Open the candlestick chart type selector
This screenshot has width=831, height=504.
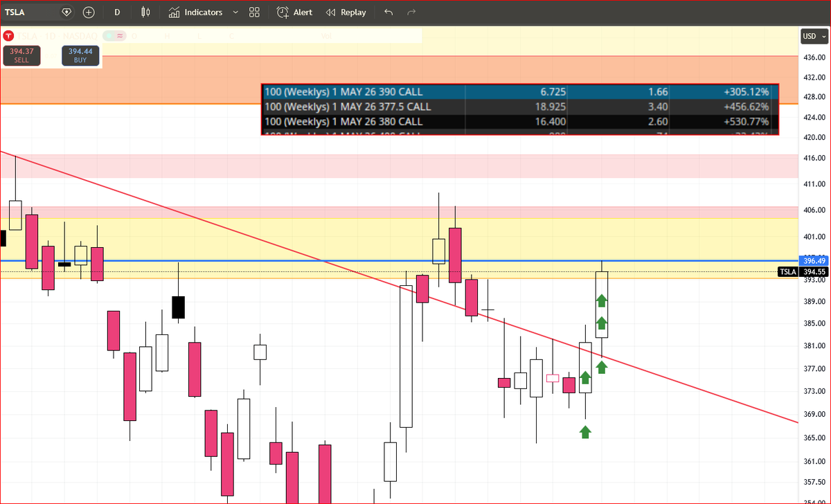point(145,12)
